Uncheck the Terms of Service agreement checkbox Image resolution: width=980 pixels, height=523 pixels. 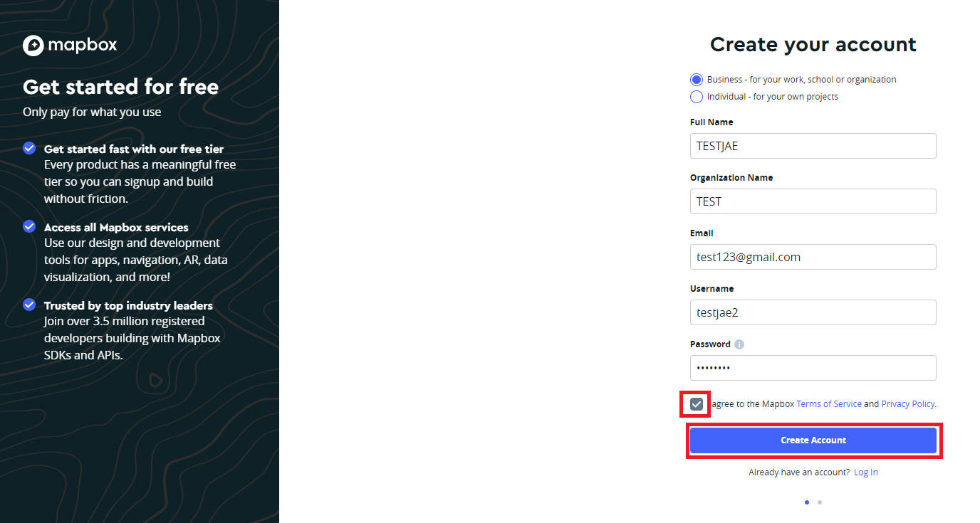pos(697,404)
